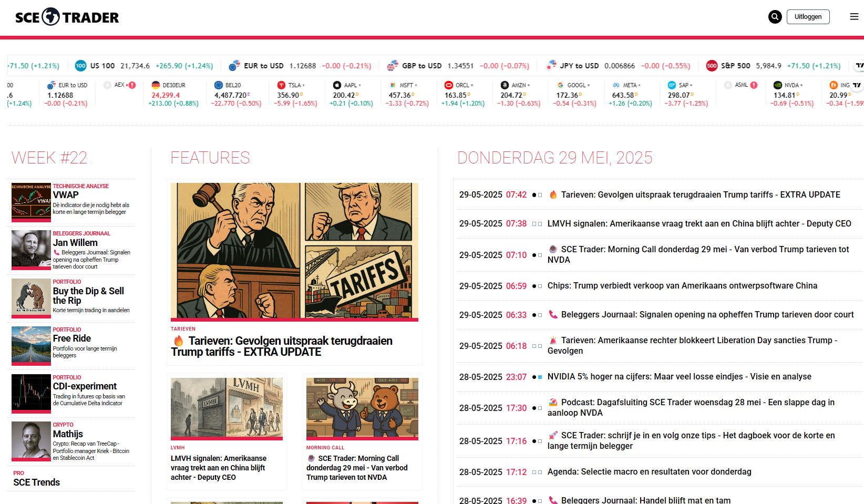Select the MSFT Microsoft logo icon
This screenshot has width=864, height=504.
pyautogui.click(x=393, y=85)
